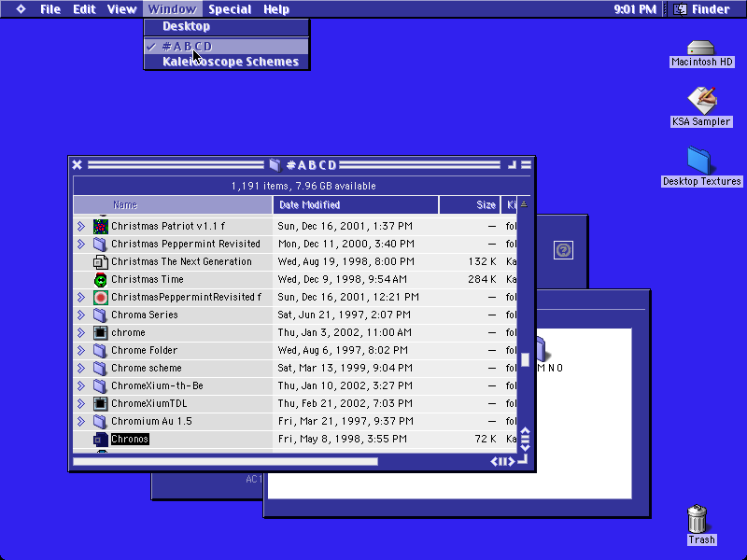This screenshot has width=747, height=560.
Task: Open the Edit menu
Action: coord(84,9)
